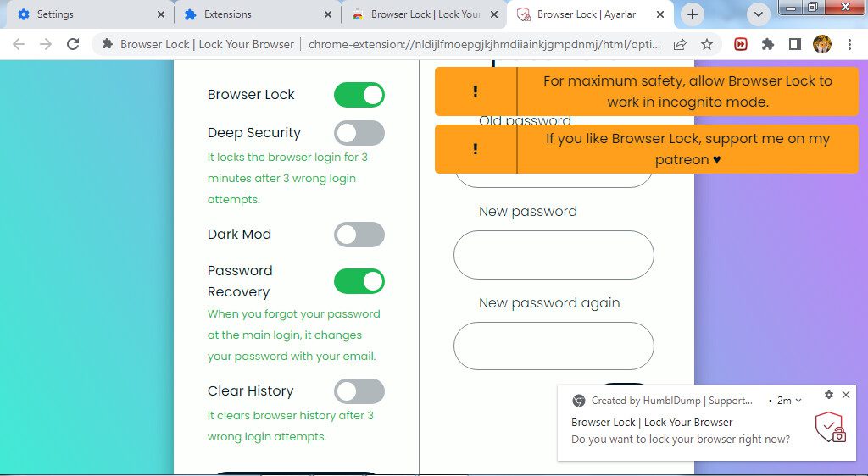
Task: Expand the notification using its chevron
Action: coord(798,401)
